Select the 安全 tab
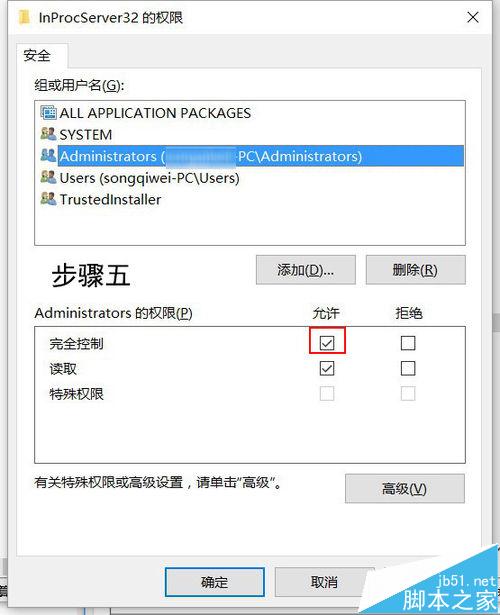Viewport: 500px width, 615px height. 37,55
